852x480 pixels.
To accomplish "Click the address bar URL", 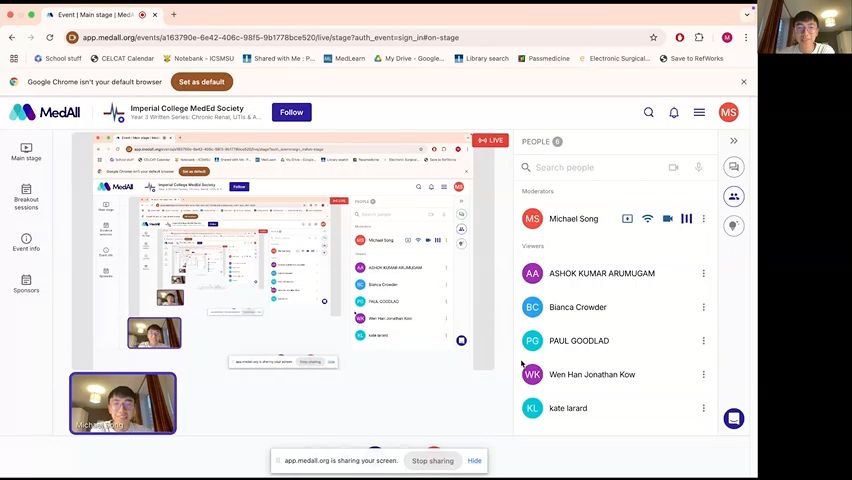I will [x=271, y=38].
